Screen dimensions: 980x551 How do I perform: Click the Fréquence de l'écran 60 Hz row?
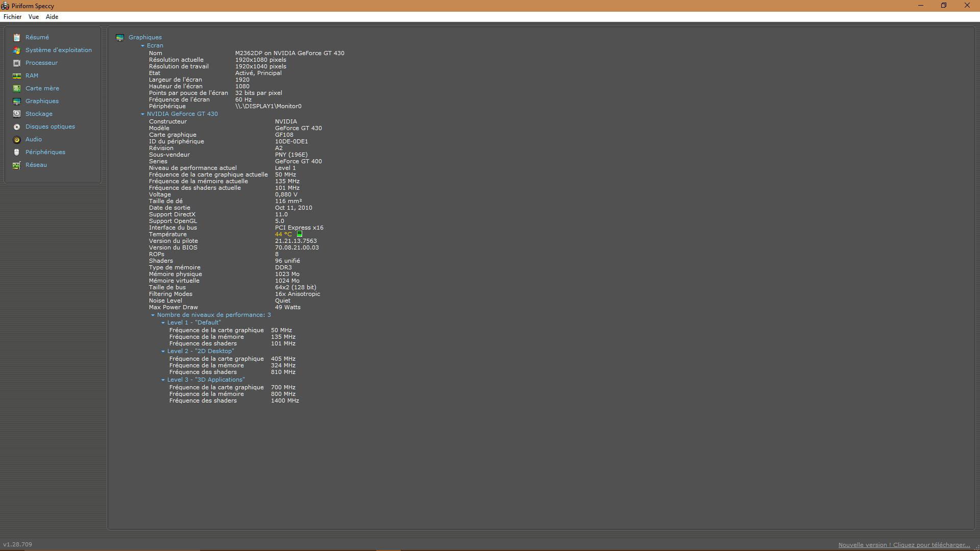point(200,99)
